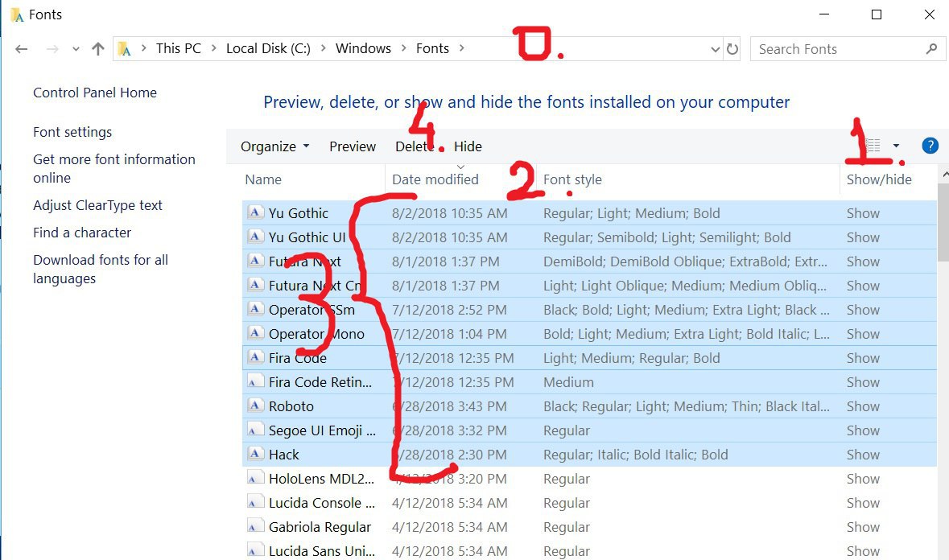Select Gabriola Regular font name

pos(320,527)
